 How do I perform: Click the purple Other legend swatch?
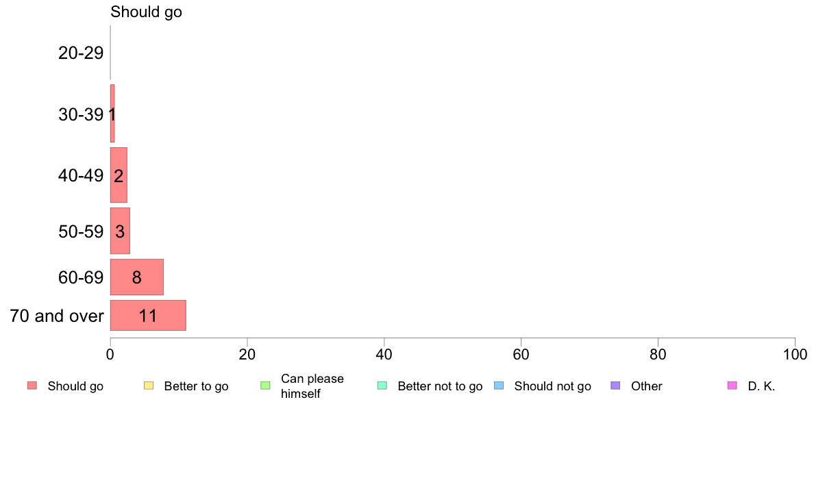tap(616, 386)
